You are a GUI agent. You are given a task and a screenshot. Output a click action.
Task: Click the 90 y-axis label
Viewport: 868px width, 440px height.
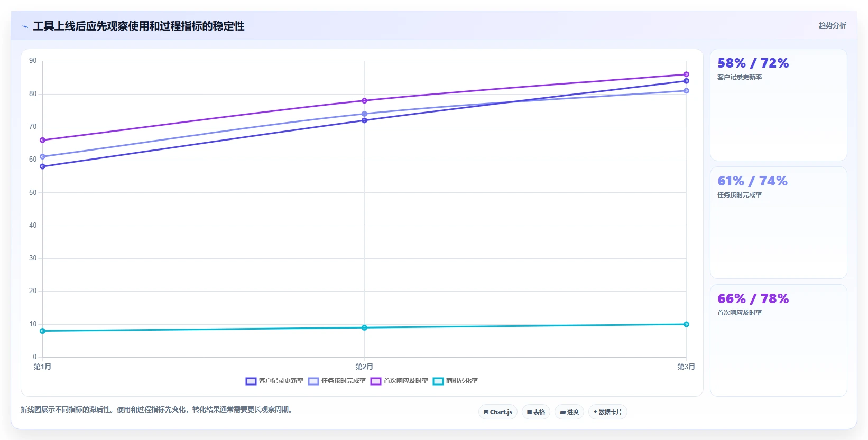point(33,61)
